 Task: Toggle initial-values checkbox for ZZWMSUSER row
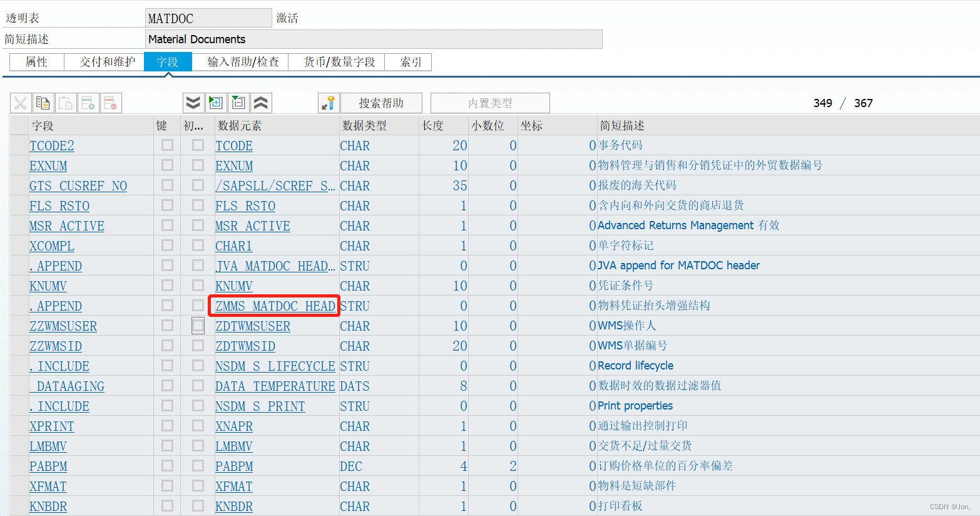(x=198, y=326)
